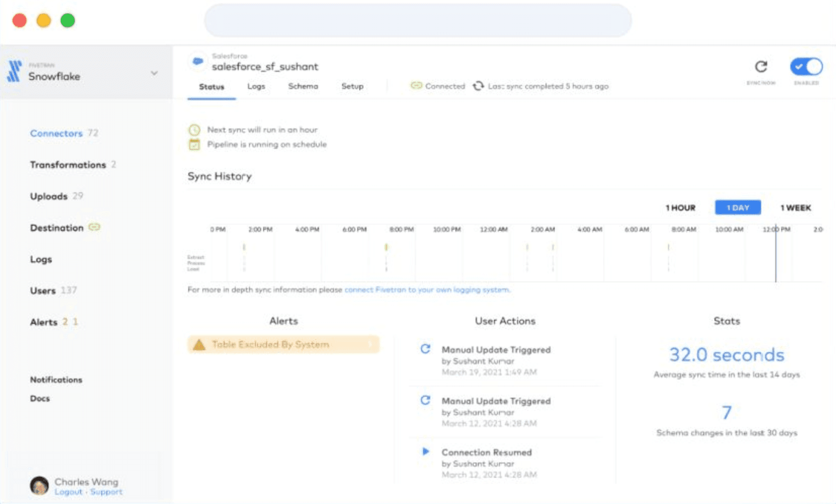836x504 pixels.
Task: Toggle the Enabled connector switch
Action: 806,67
